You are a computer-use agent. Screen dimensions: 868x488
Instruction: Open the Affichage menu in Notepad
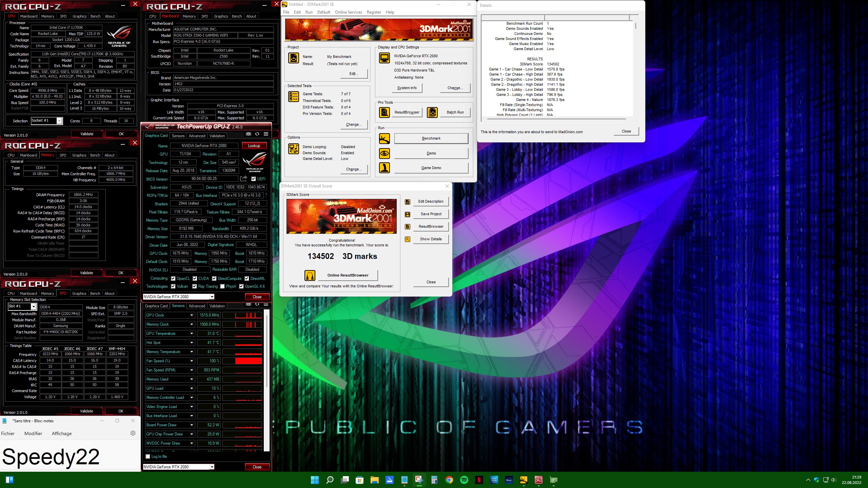pos(62,433)
